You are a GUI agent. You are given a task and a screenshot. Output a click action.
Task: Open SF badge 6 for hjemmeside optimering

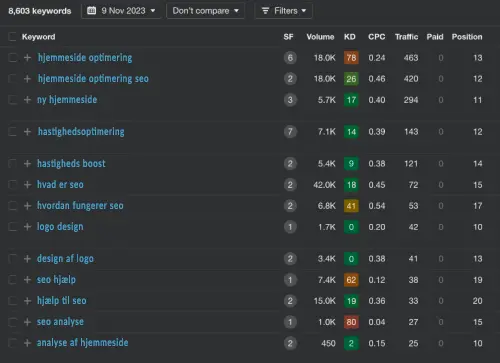[290, 58]
